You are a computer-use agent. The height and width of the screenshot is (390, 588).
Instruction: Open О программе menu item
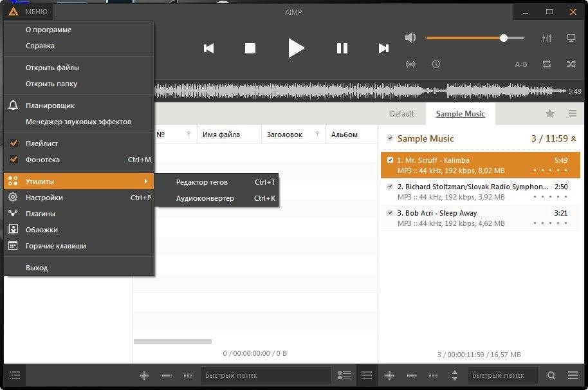pyautogui.click(x=78, y=30)
